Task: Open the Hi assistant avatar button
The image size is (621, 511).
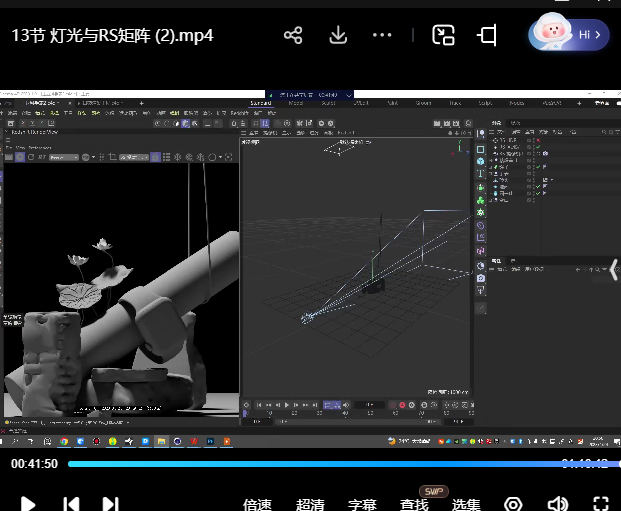Action: click(568, 34)
